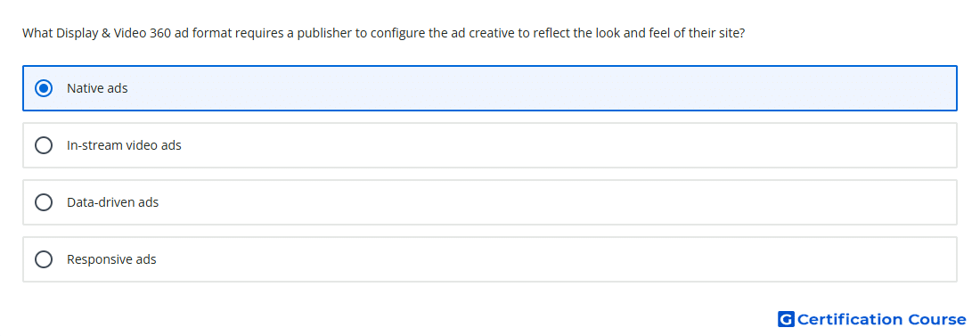Click blank area of Data-driven ads row
The width and height of the screenshot is (980, 336).
coord(562,202)
